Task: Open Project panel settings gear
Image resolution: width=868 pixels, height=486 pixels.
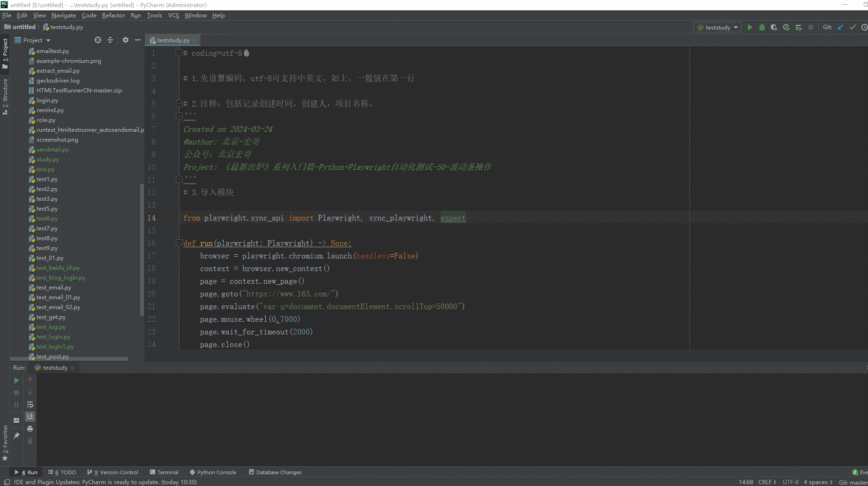Action: coord(126,40)
